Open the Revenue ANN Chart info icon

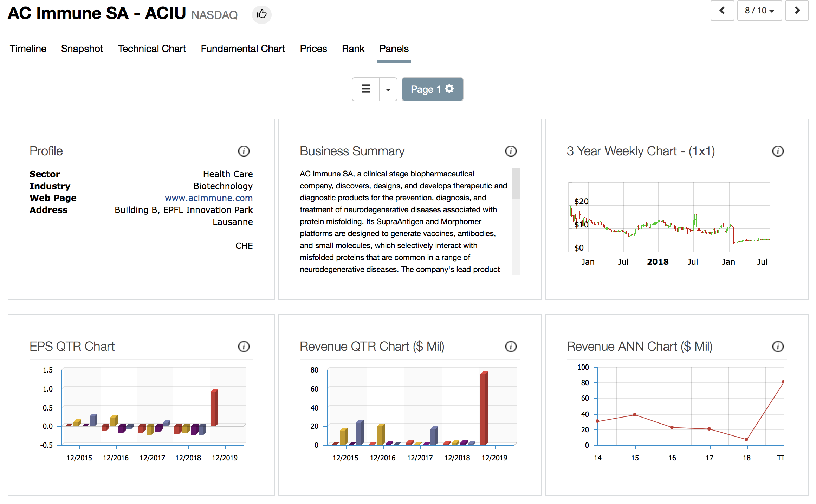tap(778, 347)
